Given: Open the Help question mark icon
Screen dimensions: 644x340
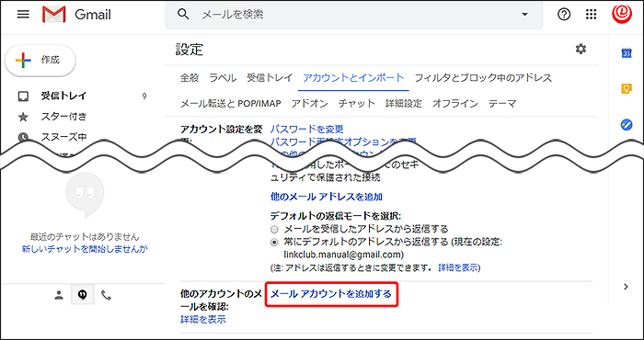Looking at the screenshot, I should (564, 15).
